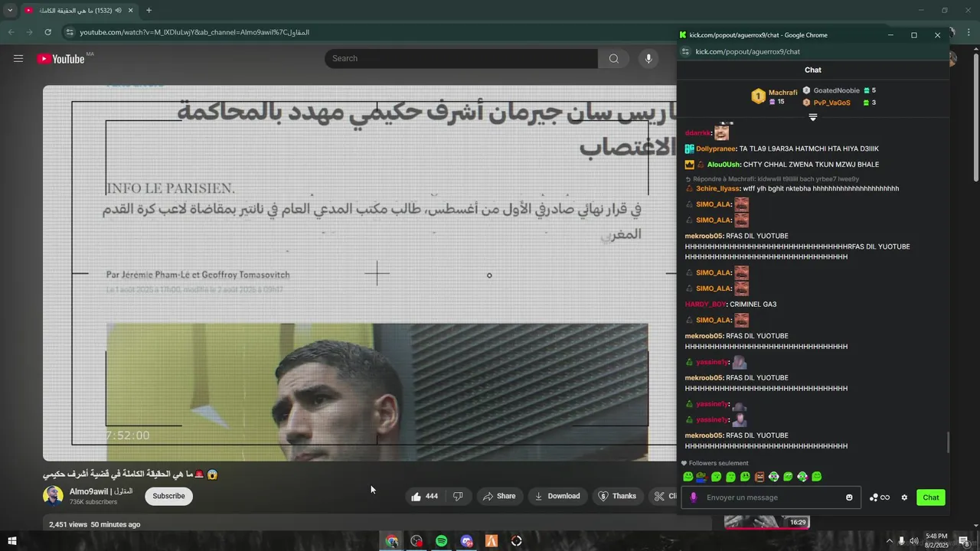This screenshot has width=980, height=551.
Task: Insert the Pepe frog quick emote
Action: click(x=701, y=477)
